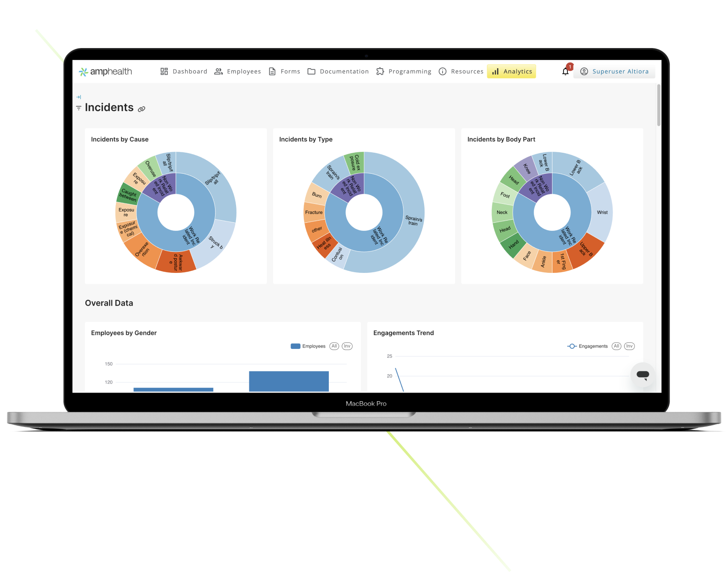This screenshot has width=728, height=572.
Task: Open the Superuser Altiora account menu
Action: [x=614, y=72]
